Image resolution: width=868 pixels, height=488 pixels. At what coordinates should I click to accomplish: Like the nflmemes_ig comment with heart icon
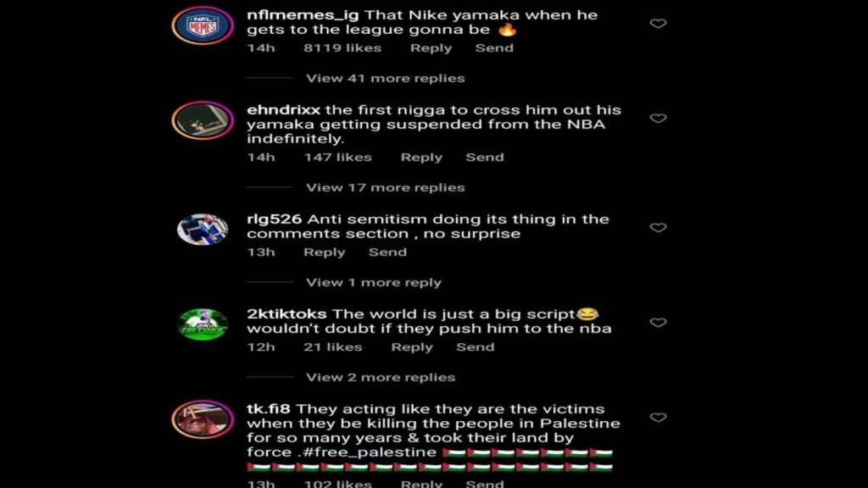(x=658, y=23)
